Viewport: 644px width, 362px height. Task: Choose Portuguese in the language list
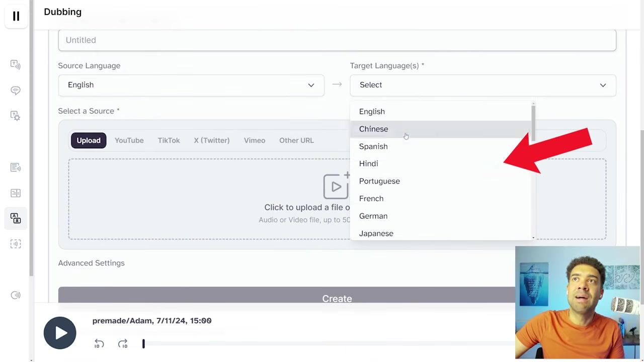(440, 181)
